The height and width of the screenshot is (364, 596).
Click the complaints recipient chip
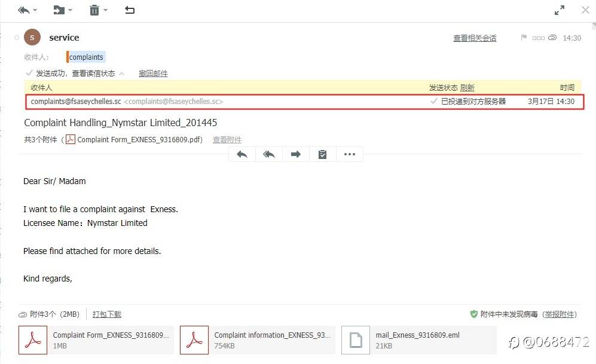(86, 57)
